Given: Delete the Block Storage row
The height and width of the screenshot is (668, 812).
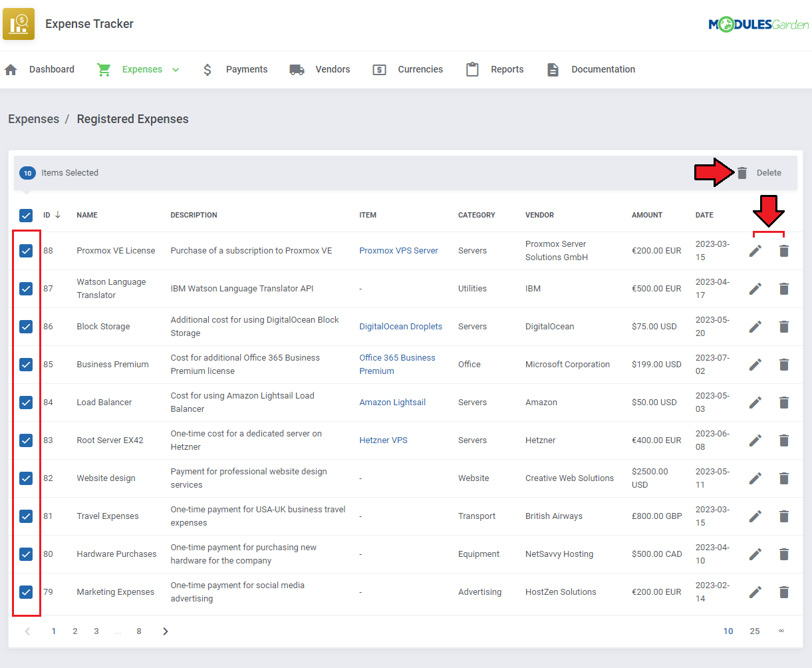Looking at the screenshot, I should [784, 327].
